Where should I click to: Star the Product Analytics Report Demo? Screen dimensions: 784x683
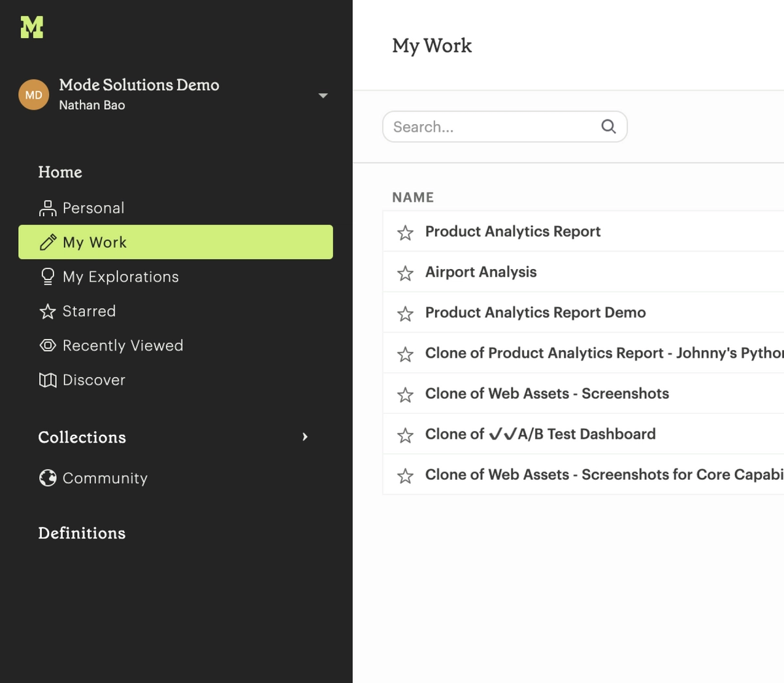point(405,313)
